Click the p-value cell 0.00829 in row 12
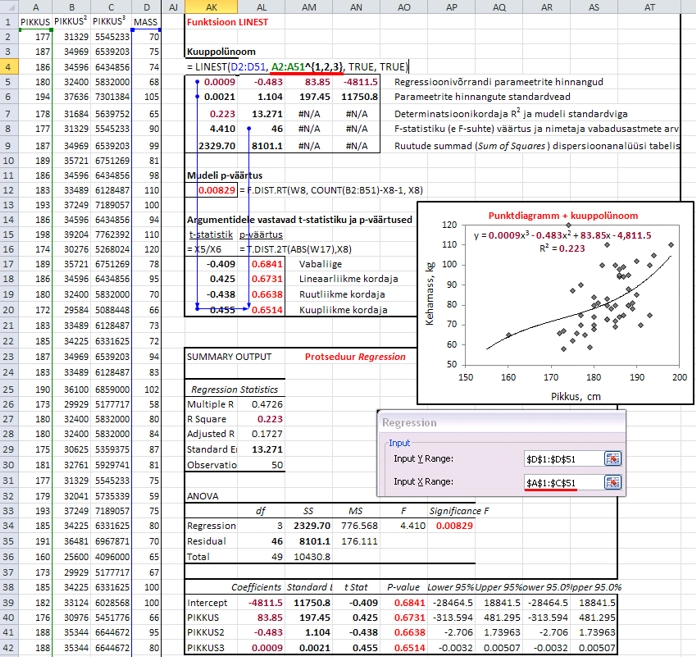Screen dimensions: 696x657 coord(212,190)
